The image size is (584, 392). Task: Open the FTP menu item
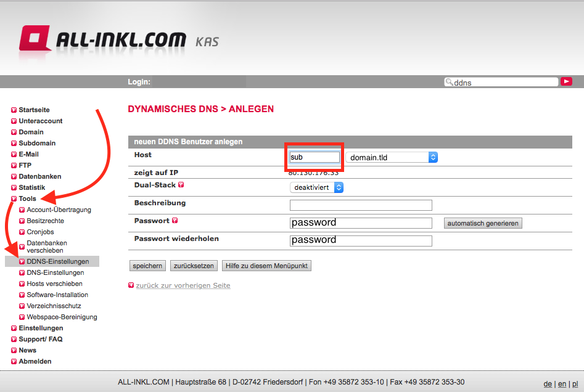25,165
